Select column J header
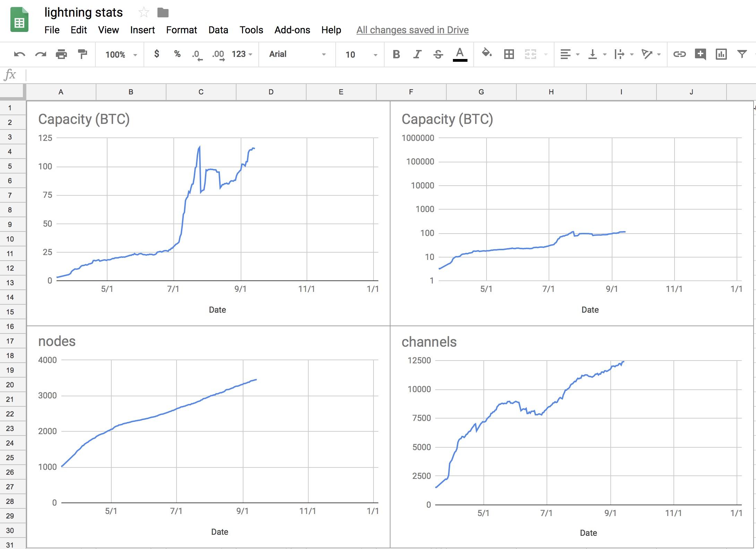This screenshot has height=549, width=756. pos(691,92)
